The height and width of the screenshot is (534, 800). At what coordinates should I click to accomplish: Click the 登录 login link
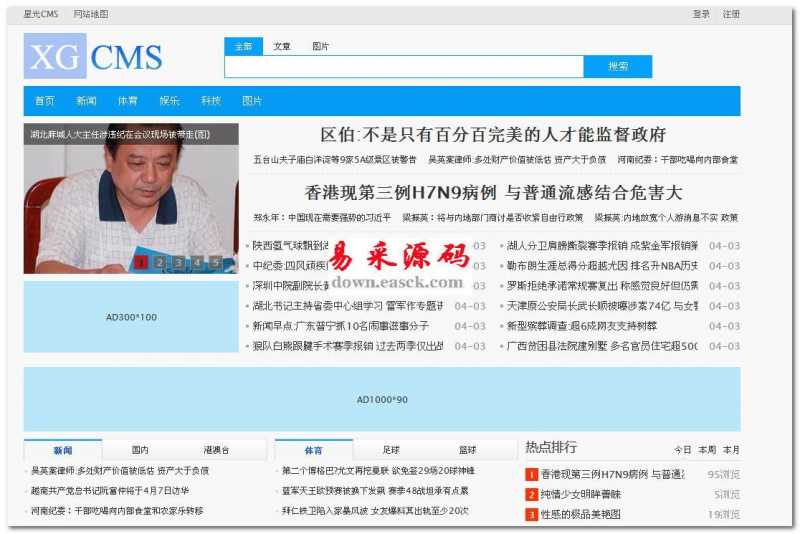701,14
